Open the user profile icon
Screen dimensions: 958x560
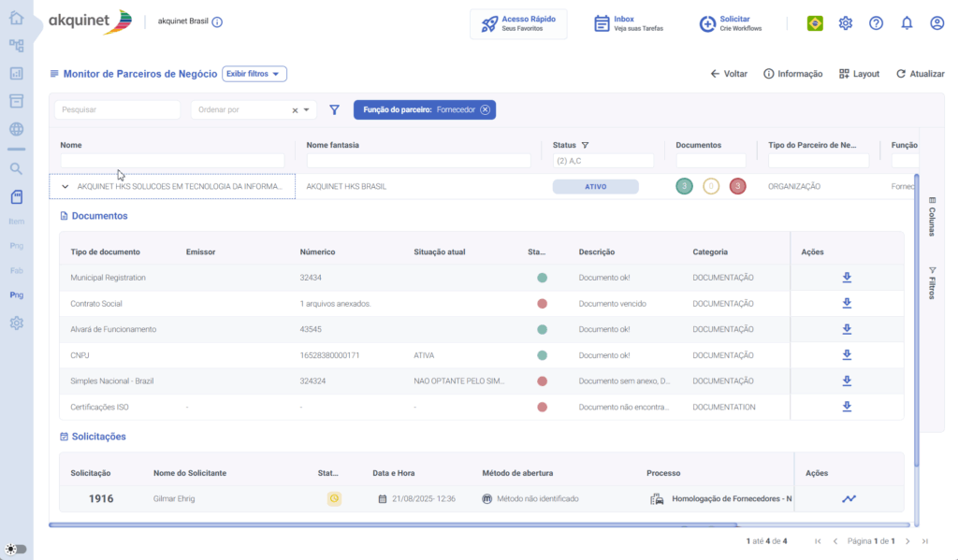tap(937, 23)
